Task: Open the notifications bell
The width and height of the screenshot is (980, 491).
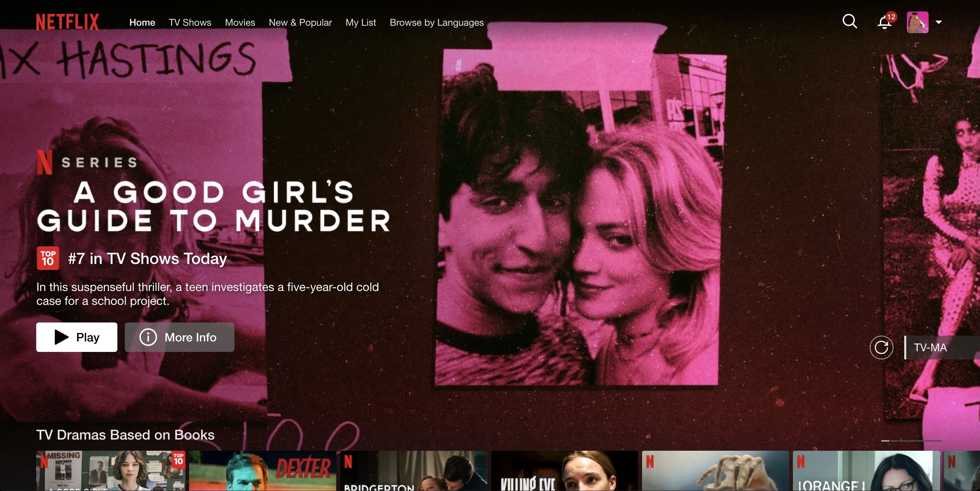Action: [x=885, y=22]
